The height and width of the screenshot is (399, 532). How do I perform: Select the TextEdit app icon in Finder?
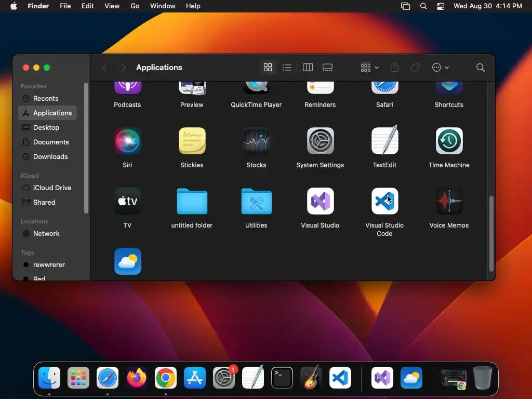click(385, 140)
